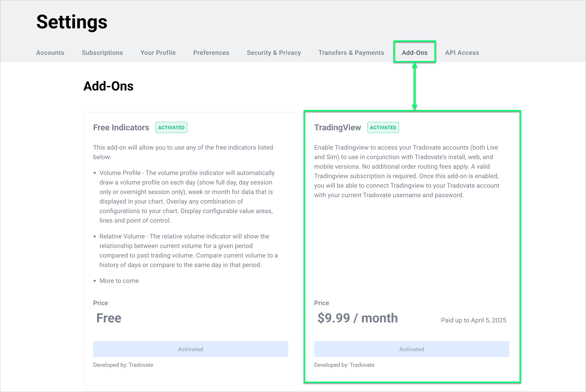Click the Paid up to April 5 2025 text

point(473,320)
